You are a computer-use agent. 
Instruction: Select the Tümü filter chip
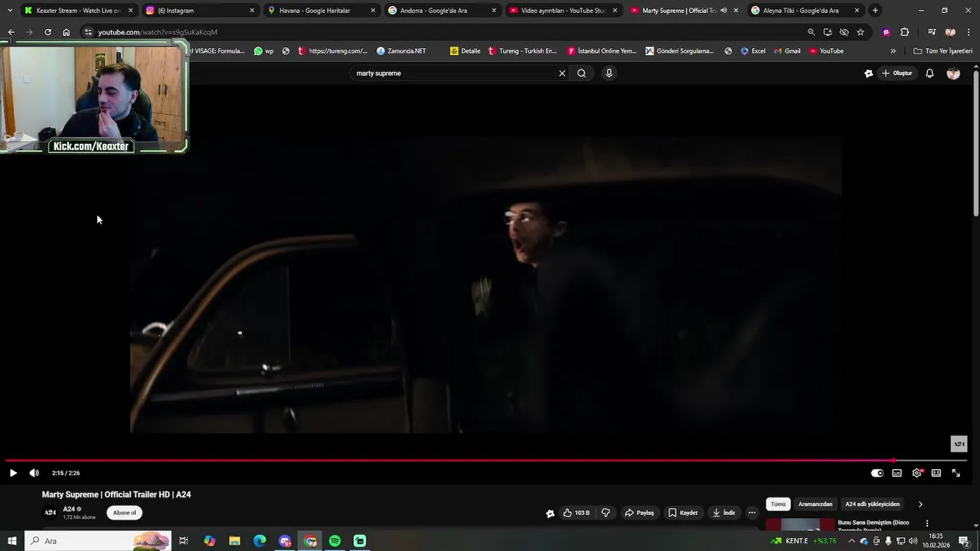(x=778, y=504)
